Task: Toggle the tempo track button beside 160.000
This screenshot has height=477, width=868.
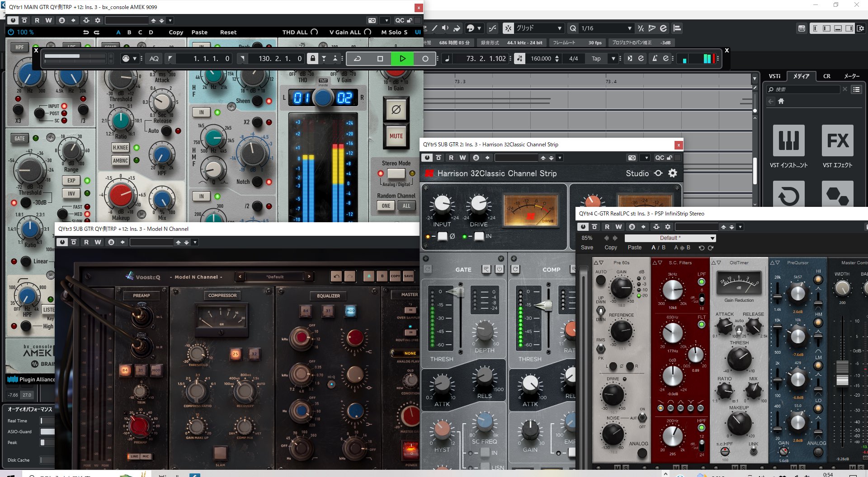Action: [520, 58]
